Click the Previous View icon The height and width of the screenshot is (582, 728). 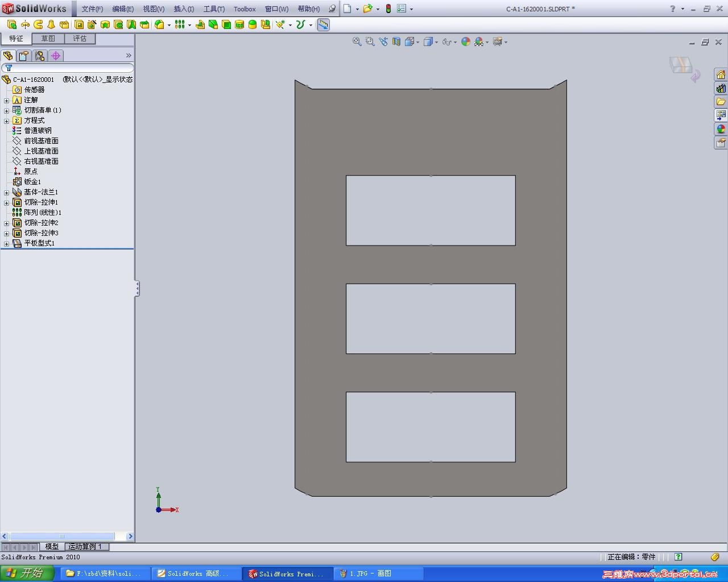(x=383, y=41)
